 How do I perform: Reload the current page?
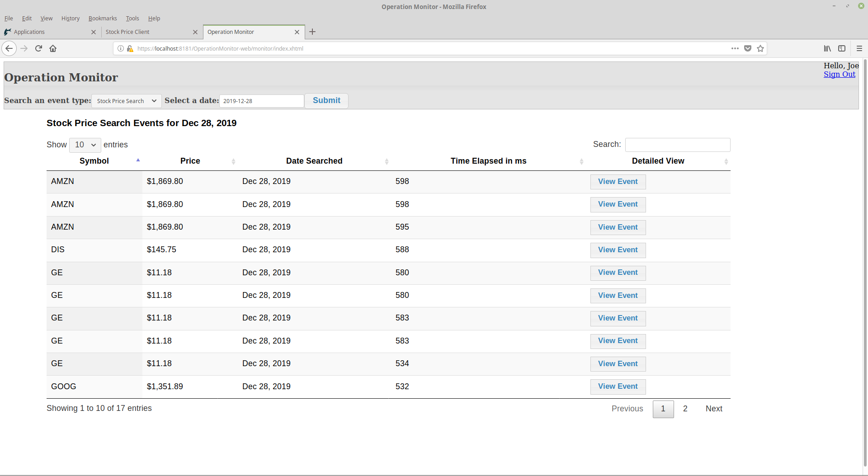[x=38, y=48]
